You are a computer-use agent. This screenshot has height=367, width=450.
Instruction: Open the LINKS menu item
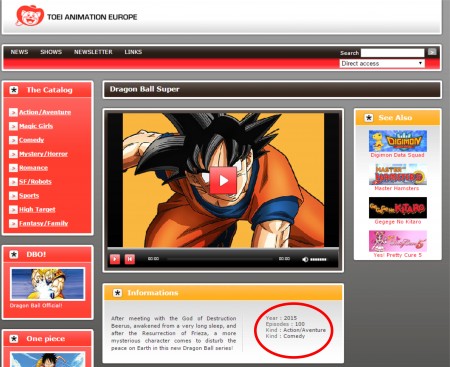[133, 52]
